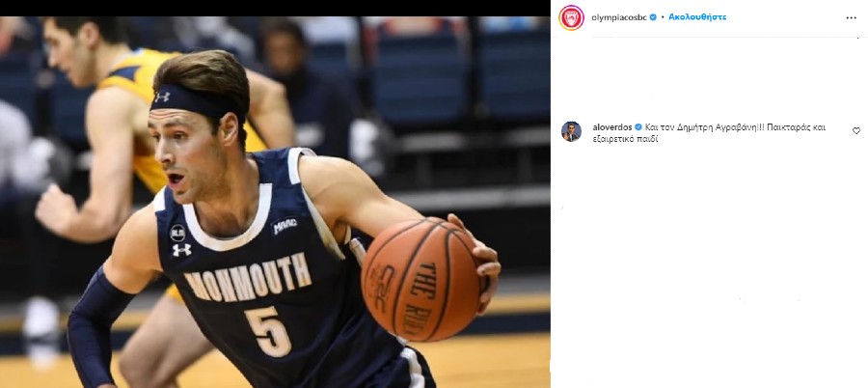Open aloverdos commenter profile picture

(571, 131)
